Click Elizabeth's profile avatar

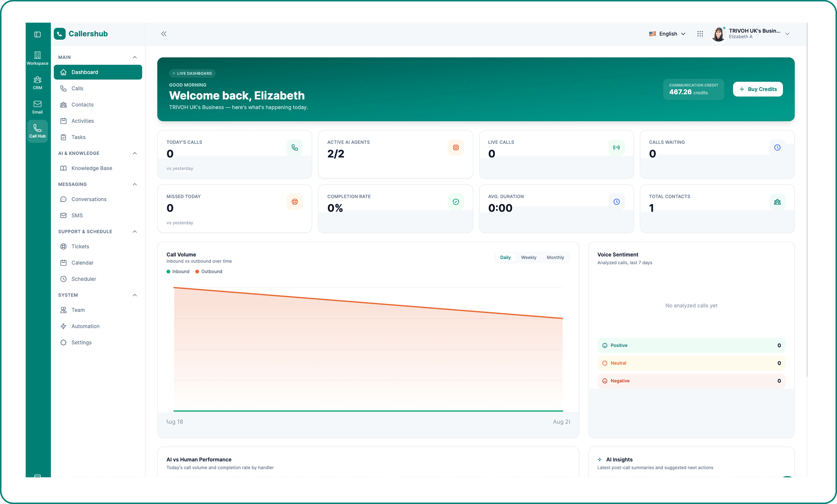(718, 34)
